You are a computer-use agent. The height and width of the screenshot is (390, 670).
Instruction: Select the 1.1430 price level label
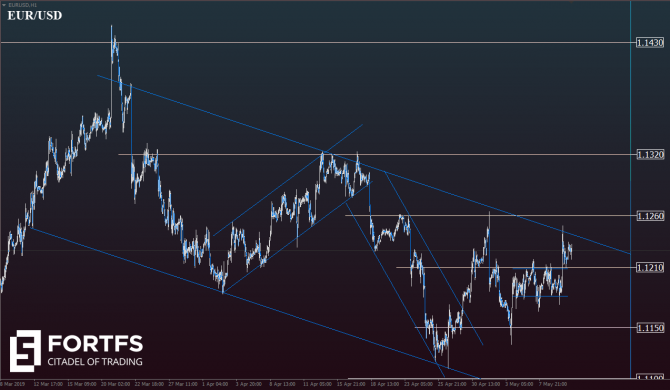[x=649, y=42]
